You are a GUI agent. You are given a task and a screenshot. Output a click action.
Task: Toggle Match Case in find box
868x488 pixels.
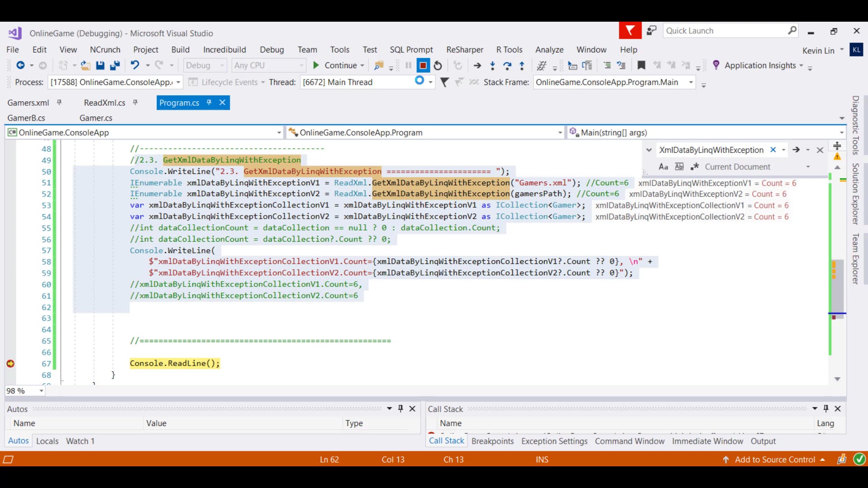(x=663, y=167)
